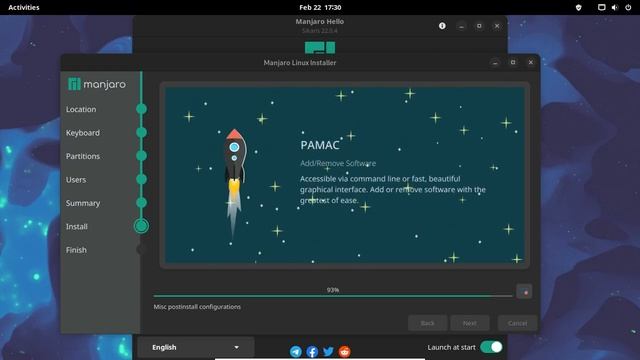Minimize the Manjaro Hello window
This screenshot has height=360, width=640.
pos(461,26)
